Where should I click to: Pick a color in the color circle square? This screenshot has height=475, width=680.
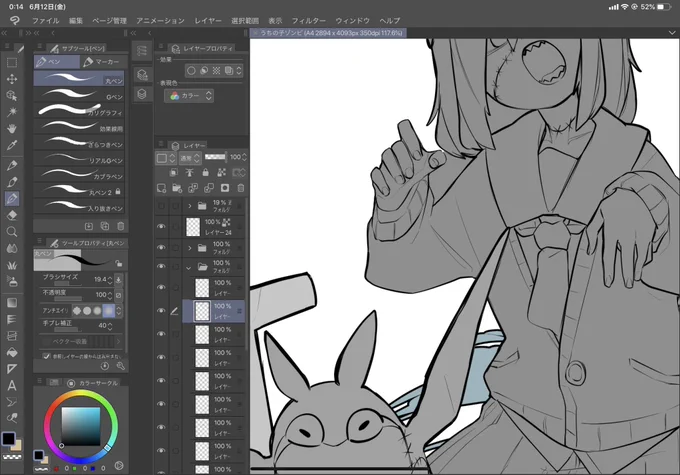81,426
